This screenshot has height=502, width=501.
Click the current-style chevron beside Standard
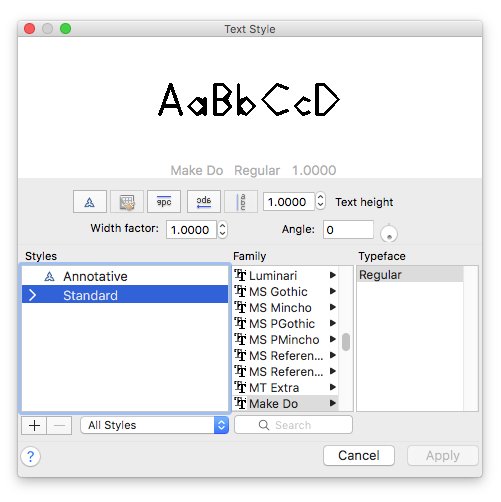[32, 295]
